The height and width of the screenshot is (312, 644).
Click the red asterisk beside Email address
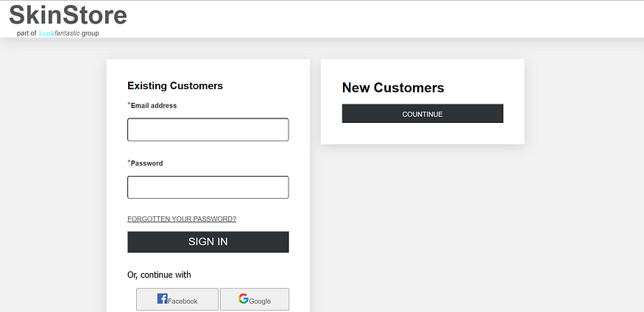point(129,104)
